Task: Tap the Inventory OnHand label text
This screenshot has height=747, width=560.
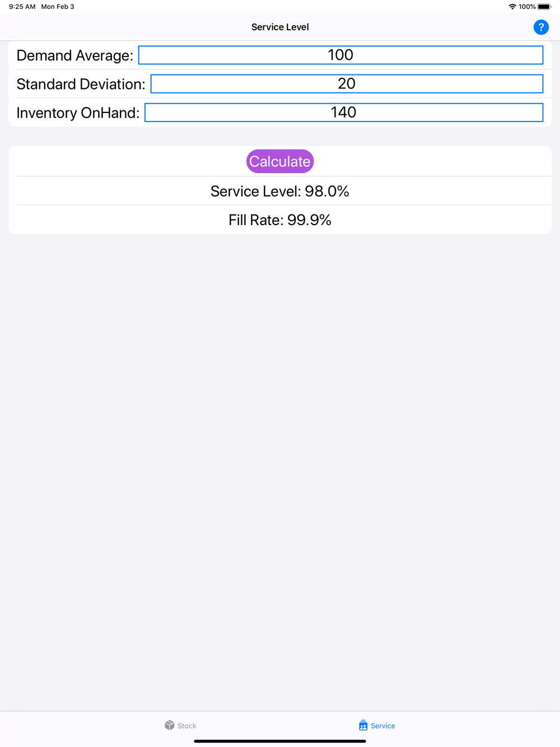Action: coord(78,113)
